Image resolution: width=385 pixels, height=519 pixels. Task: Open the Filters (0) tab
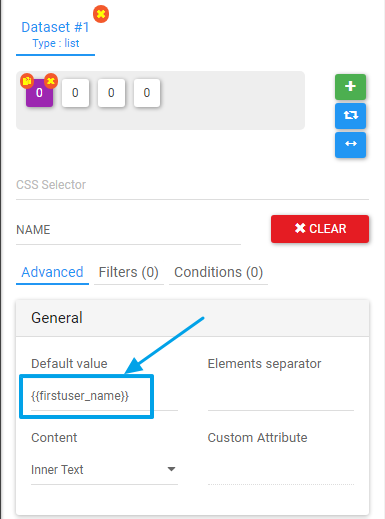(x=129, y=272)
